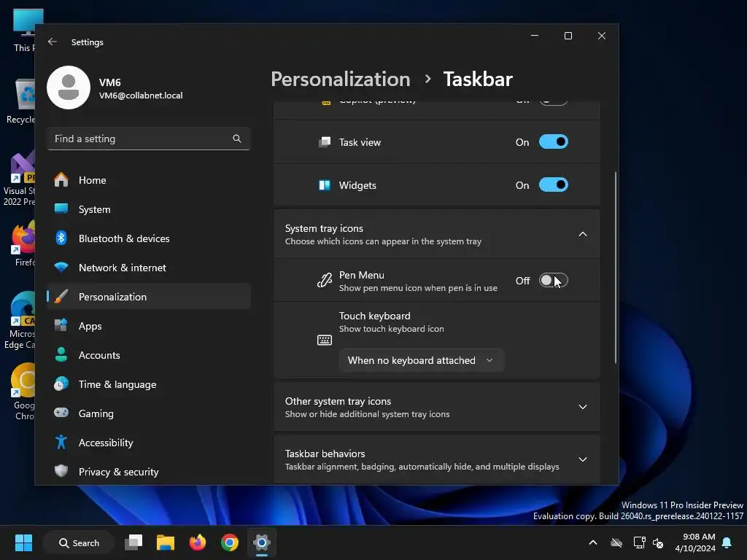
Task: Open System settings page
Action: [149, 209]
